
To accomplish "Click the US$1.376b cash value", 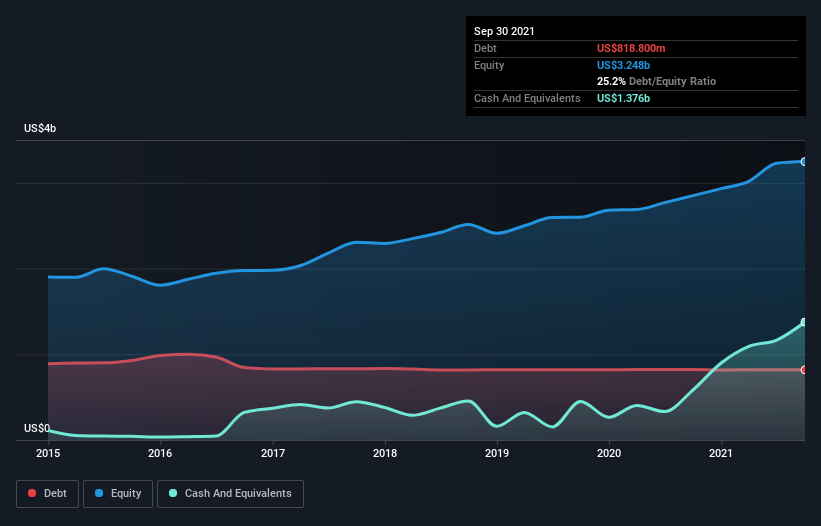I will [623, 98].
